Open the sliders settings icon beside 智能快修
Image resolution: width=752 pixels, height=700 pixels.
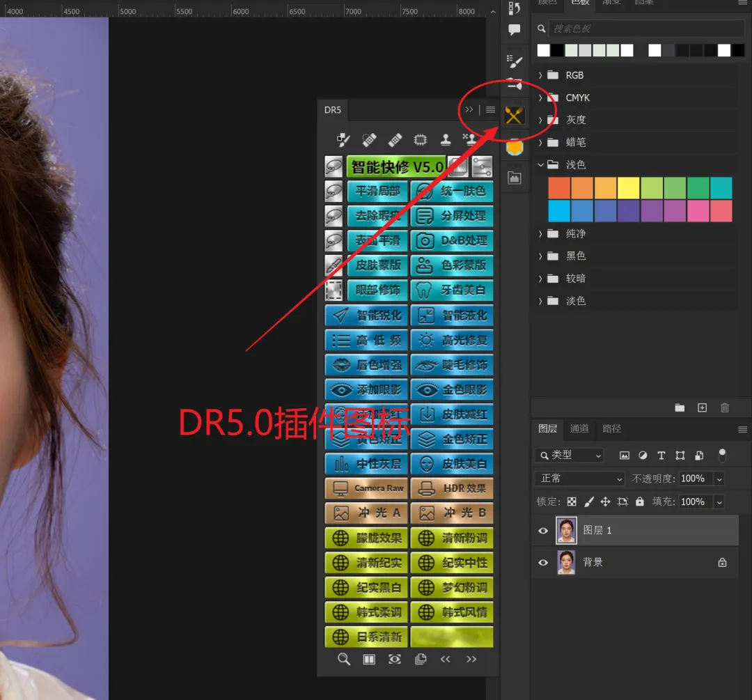click(482, 167)
